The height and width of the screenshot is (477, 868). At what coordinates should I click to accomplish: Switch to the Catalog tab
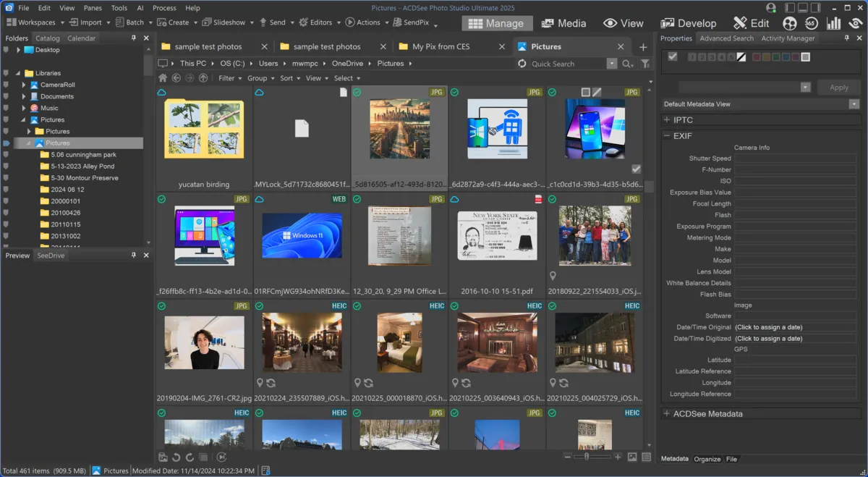click(x=46, y=38)
